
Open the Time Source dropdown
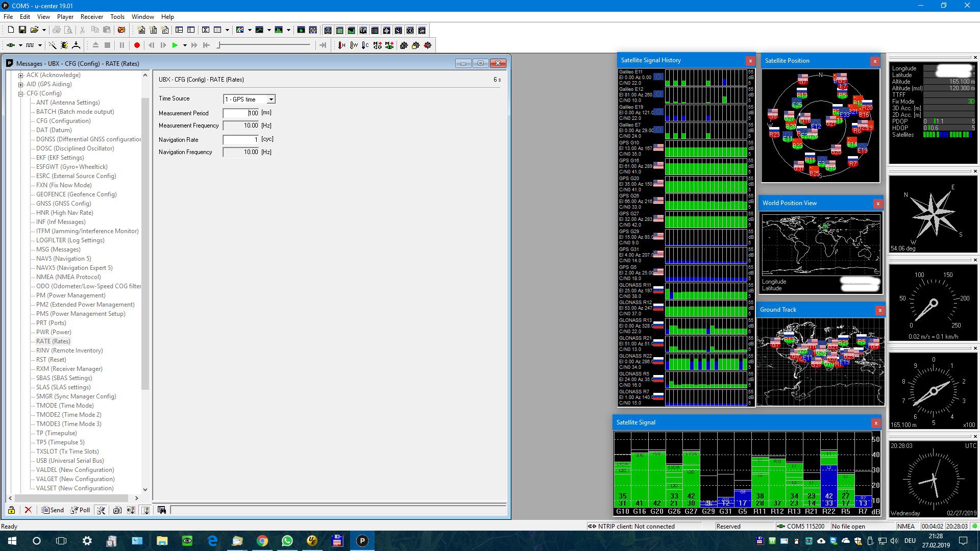271,99
